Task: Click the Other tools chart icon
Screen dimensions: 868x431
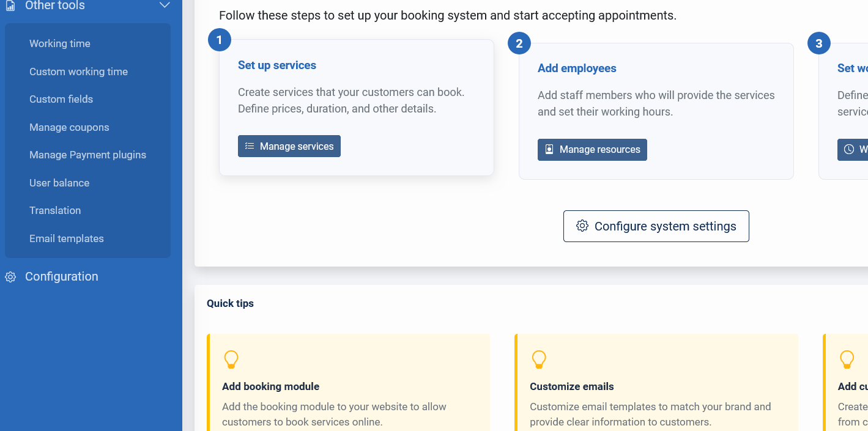Action: 10,6
